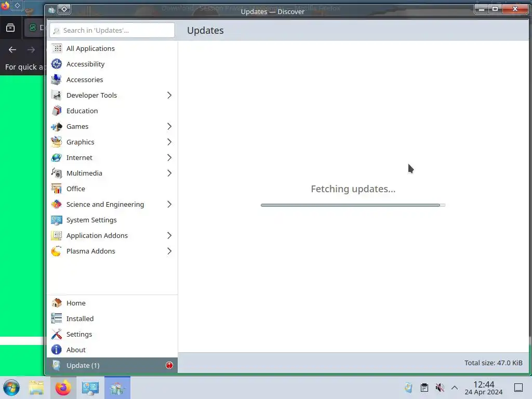Open the Education category

click(x=112, y=111)
